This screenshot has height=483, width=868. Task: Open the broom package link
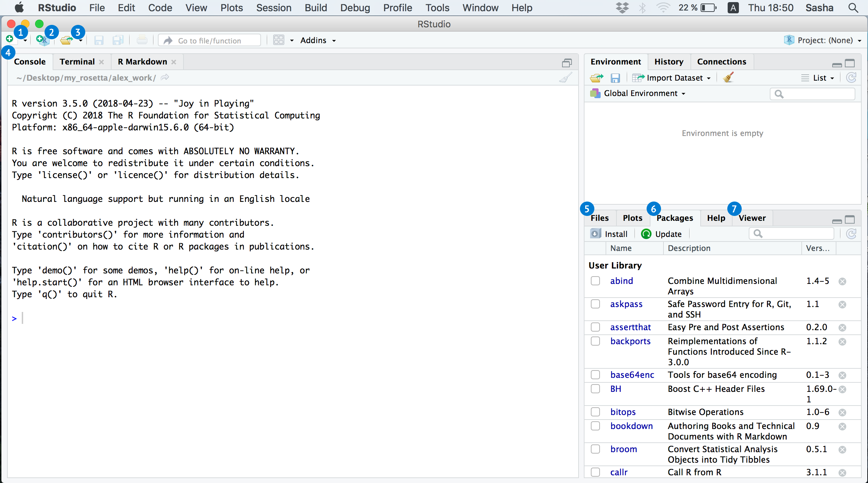pyautogui.click(x=623, y=449)
